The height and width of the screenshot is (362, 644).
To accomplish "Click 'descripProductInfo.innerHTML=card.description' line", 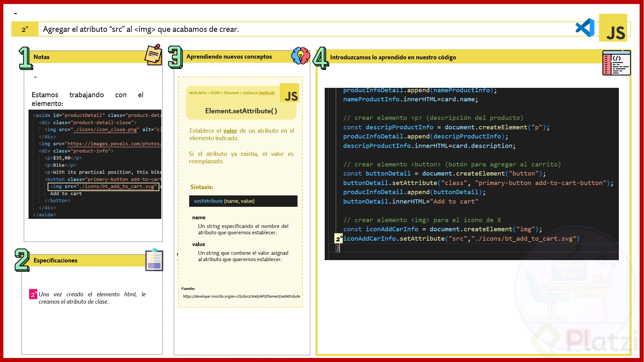I will point(429,146).
